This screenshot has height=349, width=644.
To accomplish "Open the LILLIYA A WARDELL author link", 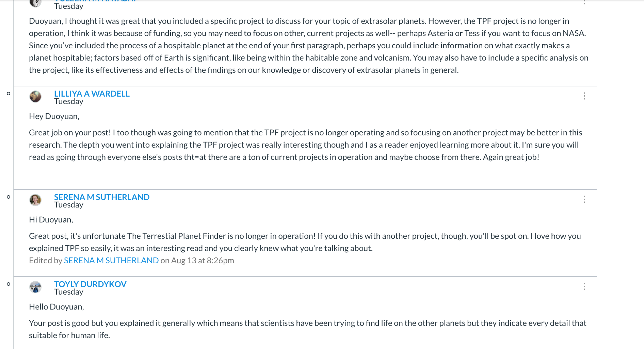I will pos(92,94).
